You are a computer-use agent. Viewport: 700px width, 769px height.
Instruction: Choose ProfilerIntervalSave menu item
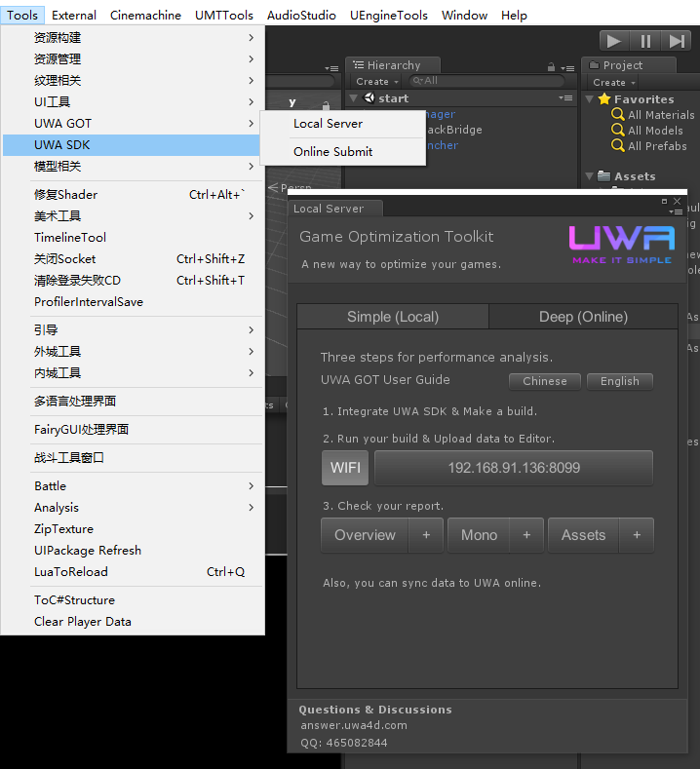point(133,301)
